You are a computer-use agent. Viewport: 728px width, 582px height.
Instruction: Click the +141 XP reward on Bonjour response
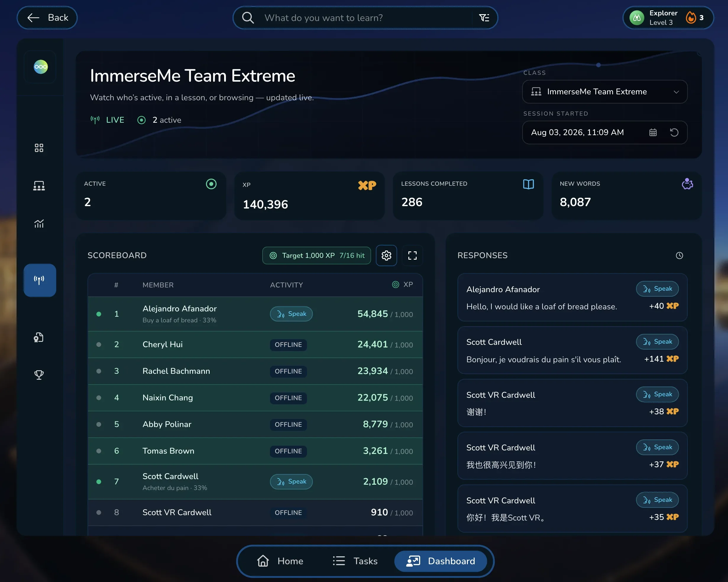point(661,359)
